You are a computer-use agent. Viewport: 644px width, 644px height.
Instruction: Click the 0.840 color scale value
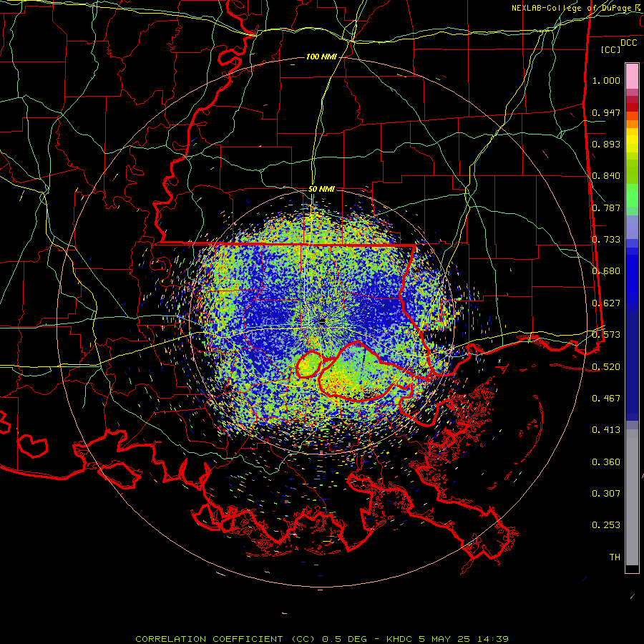(x=606, y=176)
